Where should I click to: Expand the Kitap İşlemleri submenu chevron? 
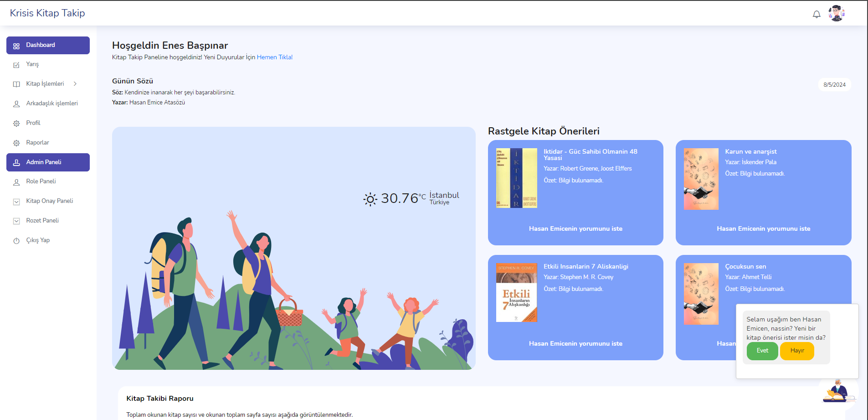[75, 84]
